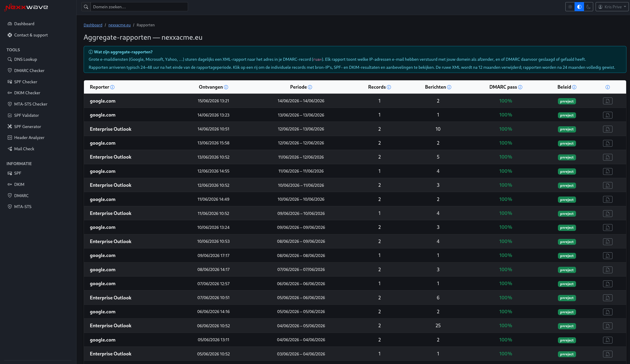Click the search magnifier icon
This screenshot has width=630, height=364.
86,7
